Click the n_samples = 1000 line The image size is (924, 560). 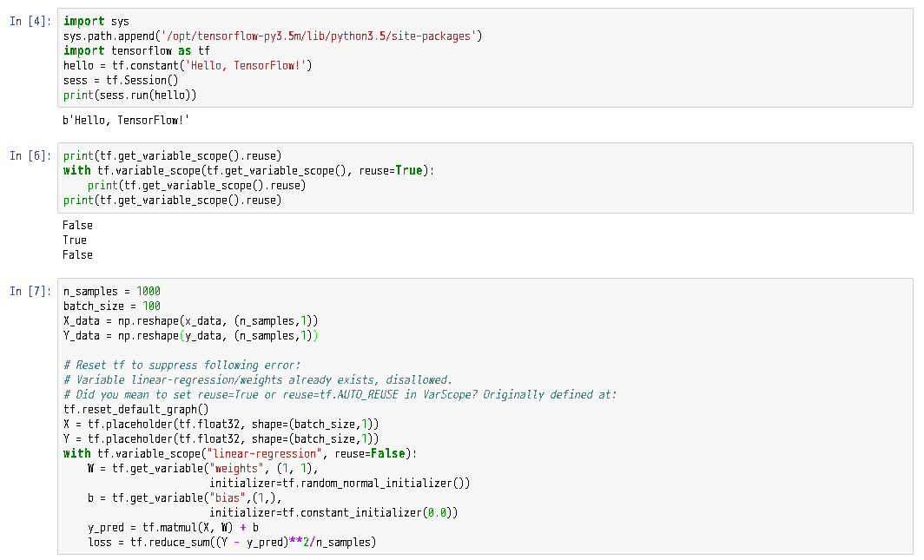(112, 292)
